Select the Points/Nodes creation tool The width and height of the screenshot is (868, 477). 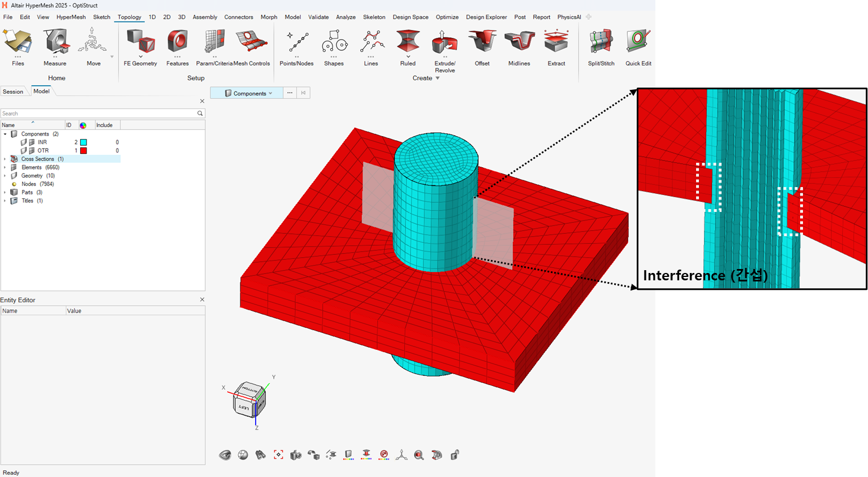point(296,47)
